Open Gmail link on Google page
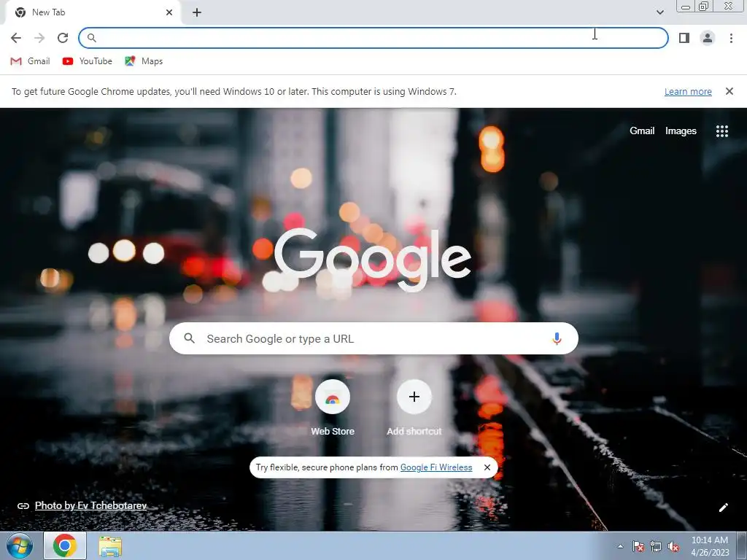 click(642, 131)
